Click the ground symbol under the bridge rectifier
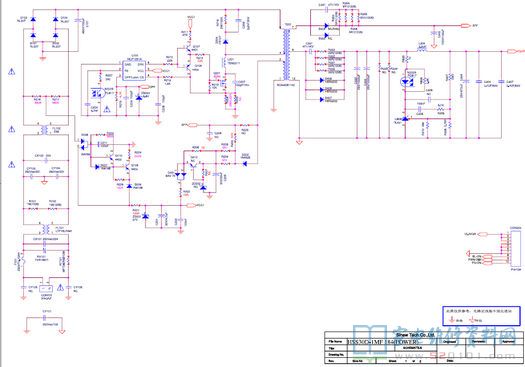This screenshot has height=367, width=525. pyautogui.click(x=43, y=58)
